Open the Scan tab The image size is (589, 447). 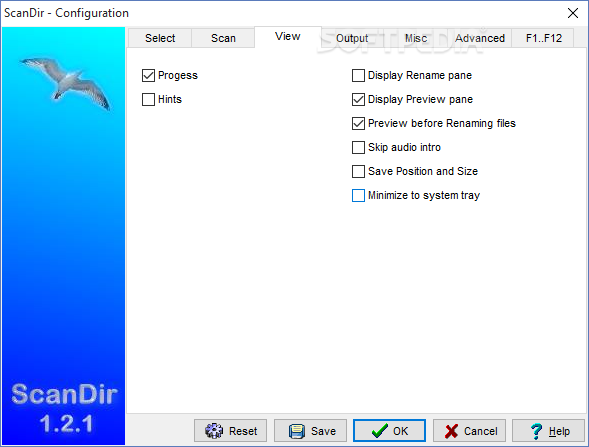click(x=223, y=38)
